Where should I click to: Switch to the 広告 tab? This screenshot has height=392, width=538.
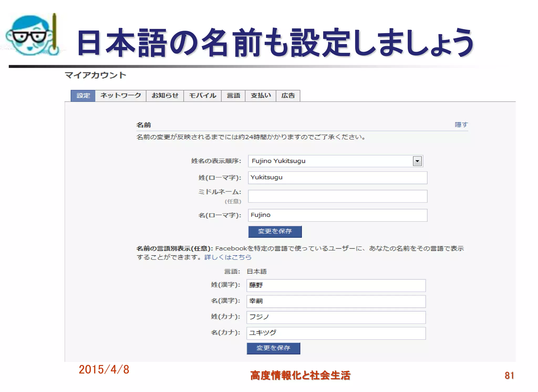click(x=288, y=96)
